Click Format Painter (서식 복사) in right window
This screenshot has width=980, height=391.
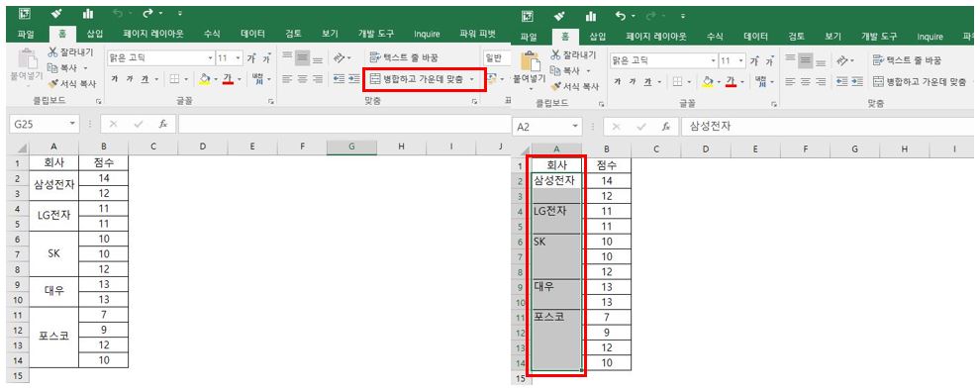tap(575, 86)
